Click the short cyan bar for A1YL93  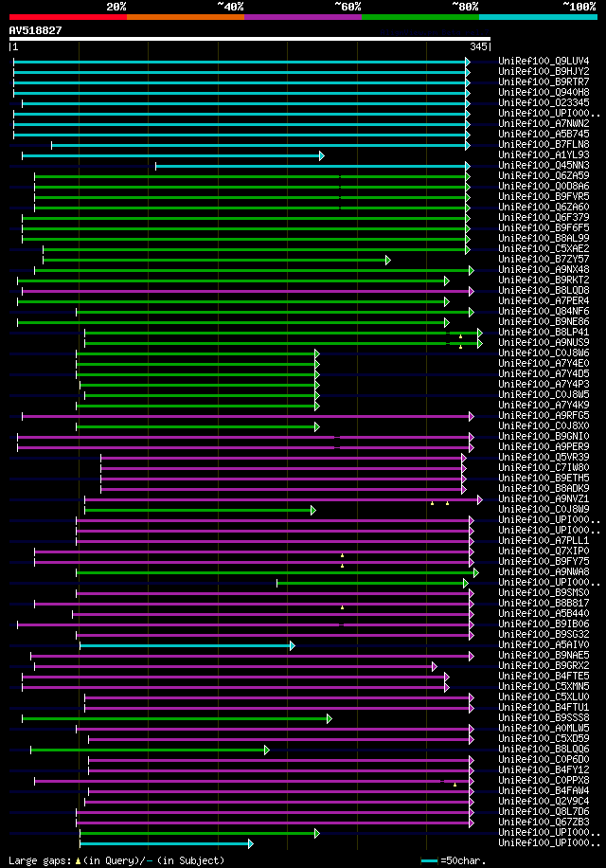click(x=173, y=156)
